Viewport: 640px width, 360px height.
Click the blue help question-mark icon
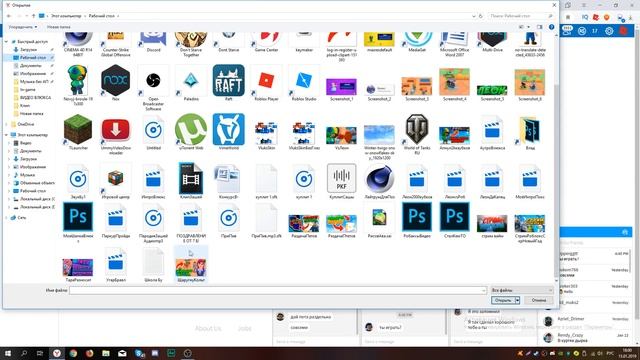point(551,27)
